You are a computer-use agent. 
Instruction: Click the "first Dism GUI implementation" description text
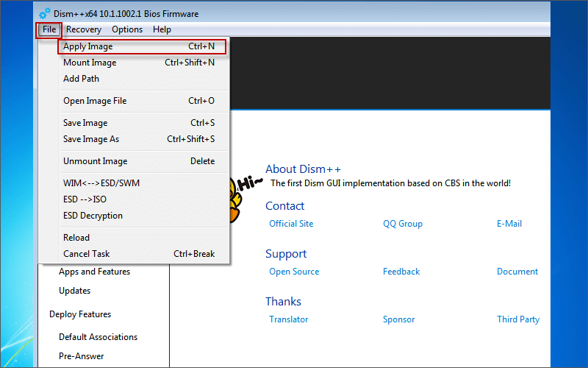[390, 183]
